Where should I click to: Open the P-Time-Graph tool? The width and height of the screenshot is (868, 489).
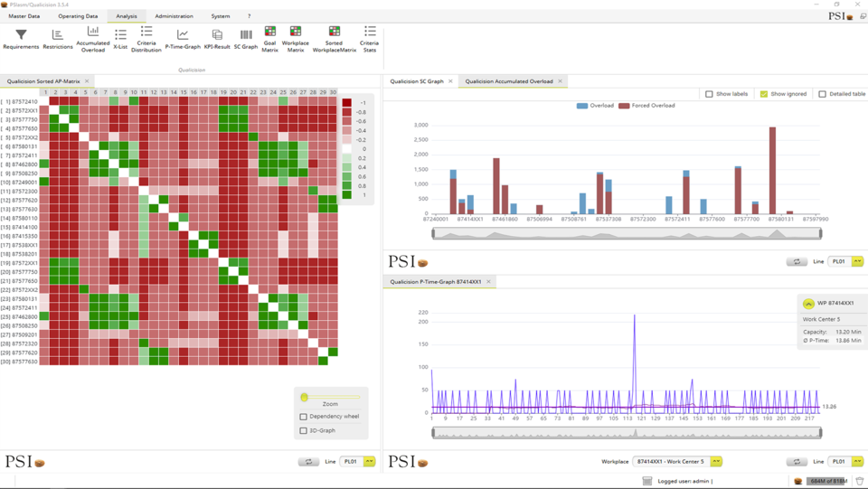pyautogui.click(x=183, y=40)
